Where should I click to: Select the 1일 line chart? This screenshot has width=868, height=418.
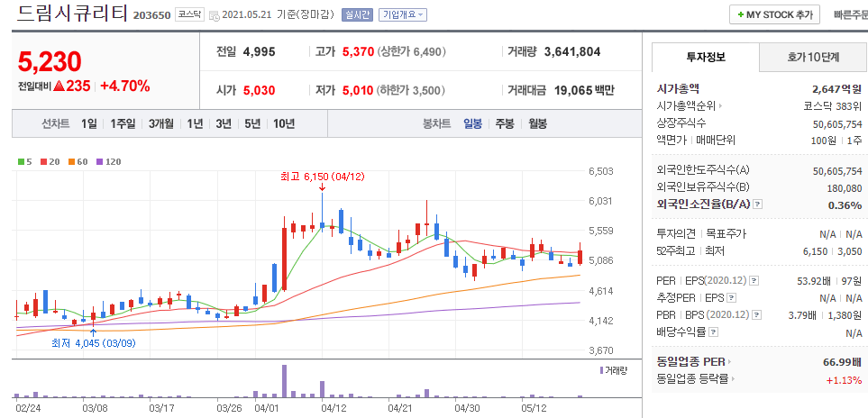[88, 123]
